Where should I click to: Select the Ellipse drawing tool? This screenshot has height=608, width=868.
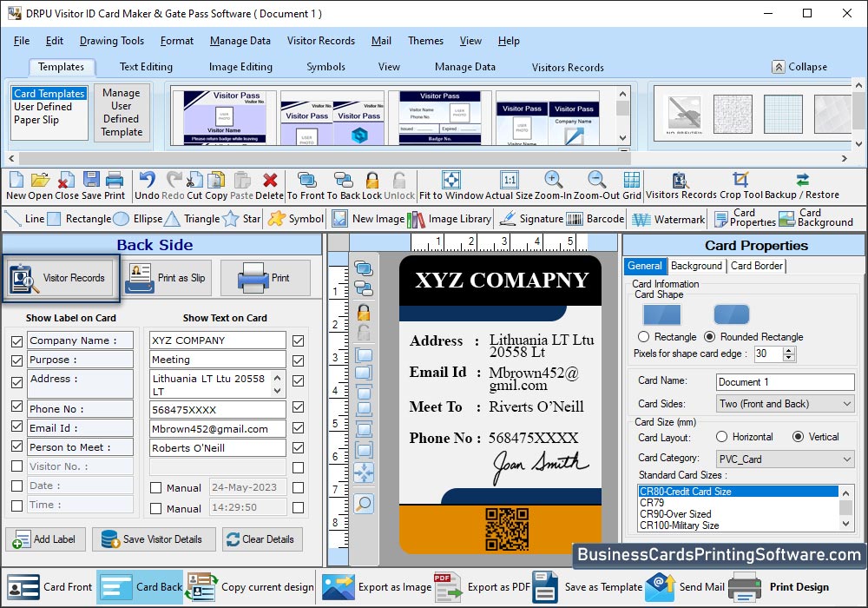tap(138, 219)
